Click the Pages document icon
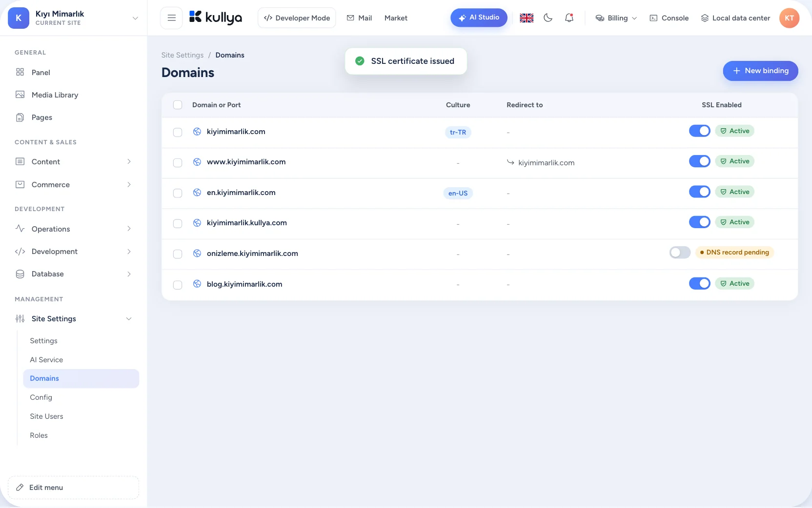812x508 pixels. 20,117
